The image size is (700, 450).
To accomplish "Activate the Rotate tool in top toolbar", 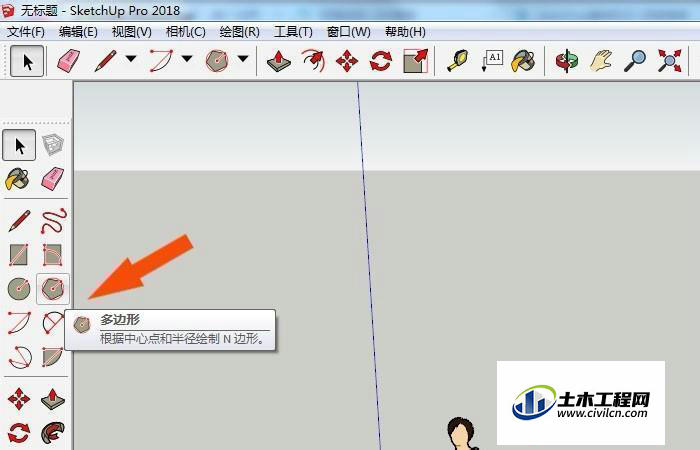I will click(381, 61).
